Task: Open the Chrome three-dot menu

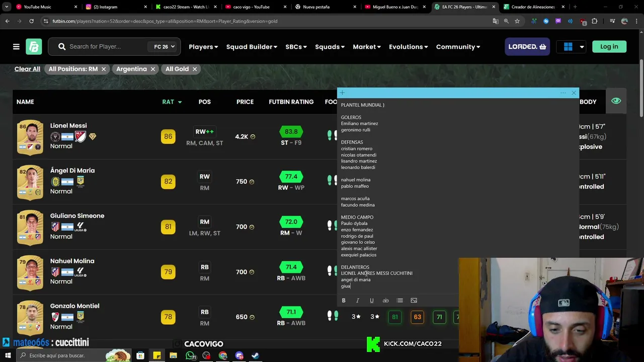Action: [636, 21]
